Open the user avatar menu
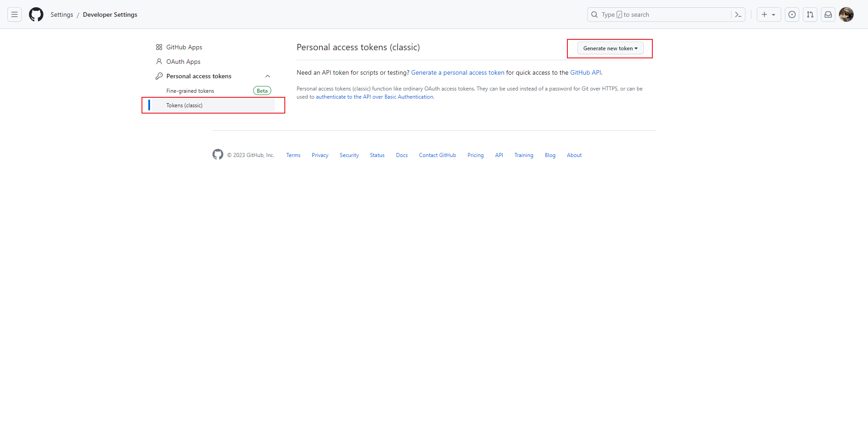Image resolution: width=868 pixels, height=424 pixels. [x=846, y=14]
